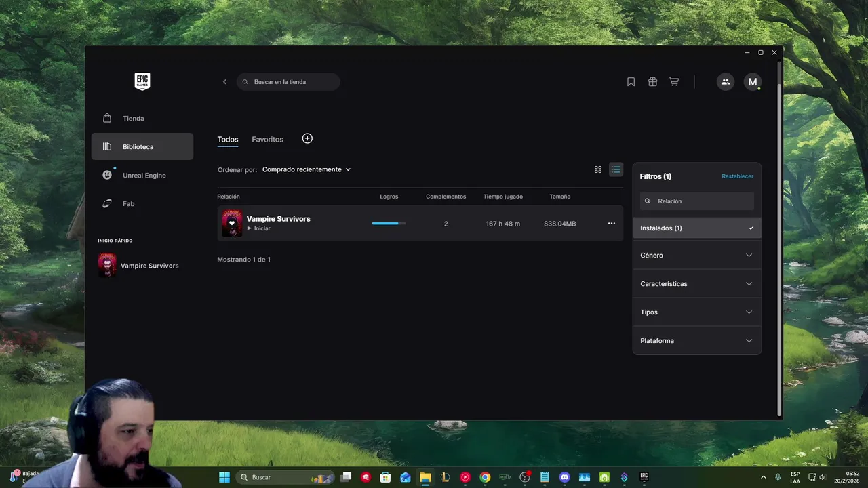Click the 167 h 48 m playtime value

pos(503,224)
